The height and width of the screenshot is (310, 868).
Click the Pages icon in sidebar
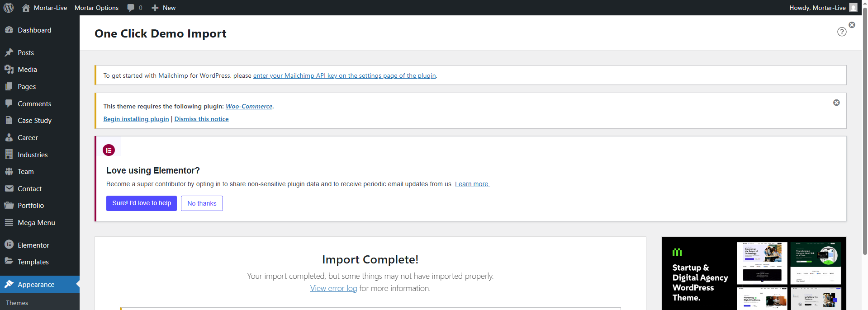click(9, 86)
